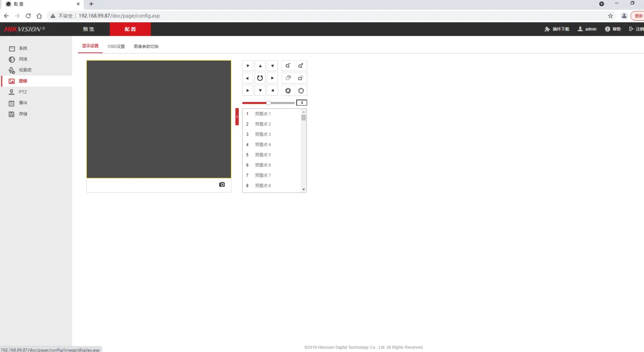Open the browser profile avatar

coord(624,16)
